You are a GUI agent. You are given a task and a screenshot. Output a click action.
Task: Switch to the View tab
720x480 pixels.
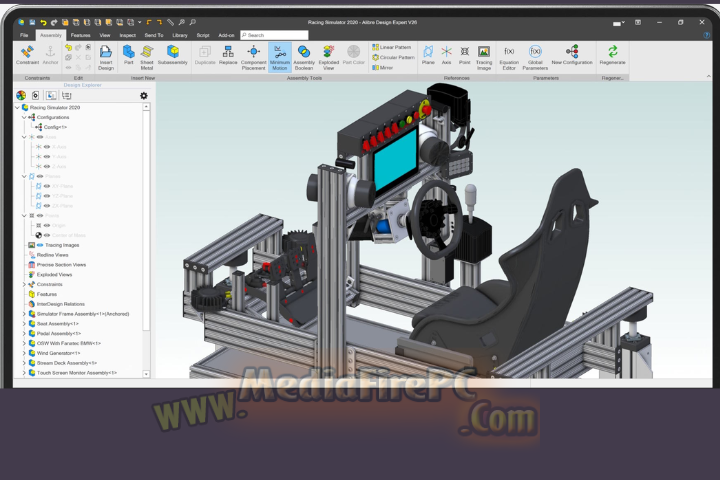tap(105, 35)
